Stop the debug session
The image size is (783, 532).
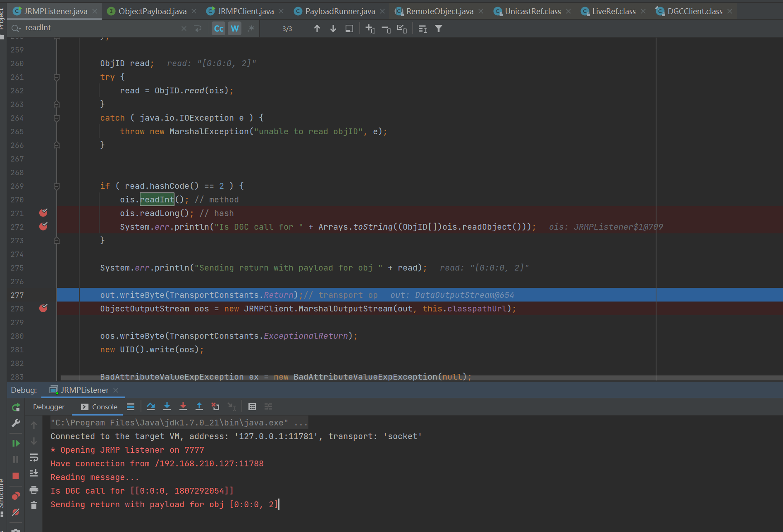point(16,476)
